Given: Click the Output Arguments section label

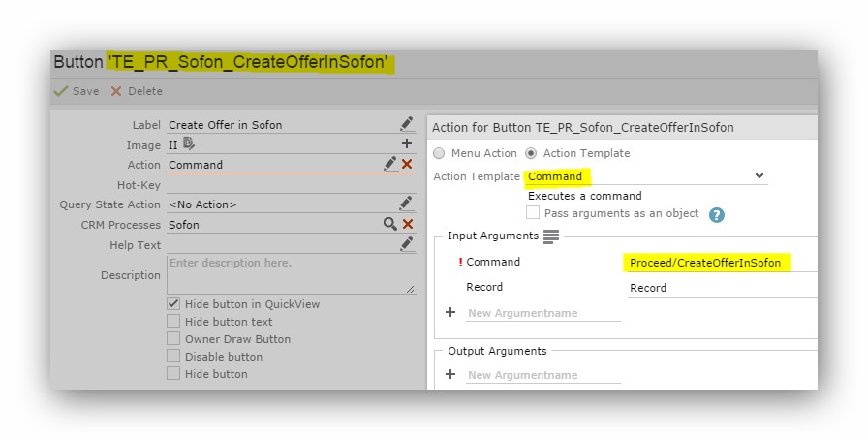Looking at the screenshot, I should pyautogui.click(x=497, y=351).
